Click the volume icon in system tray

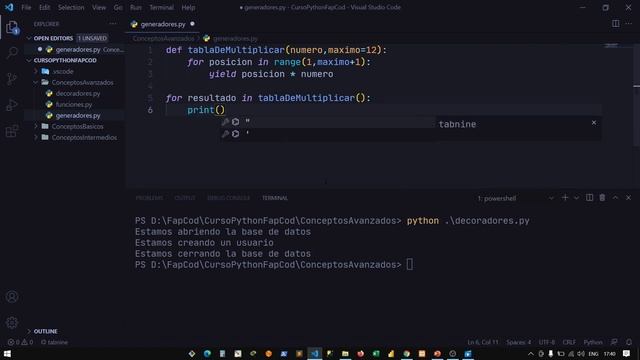(580, 353)
